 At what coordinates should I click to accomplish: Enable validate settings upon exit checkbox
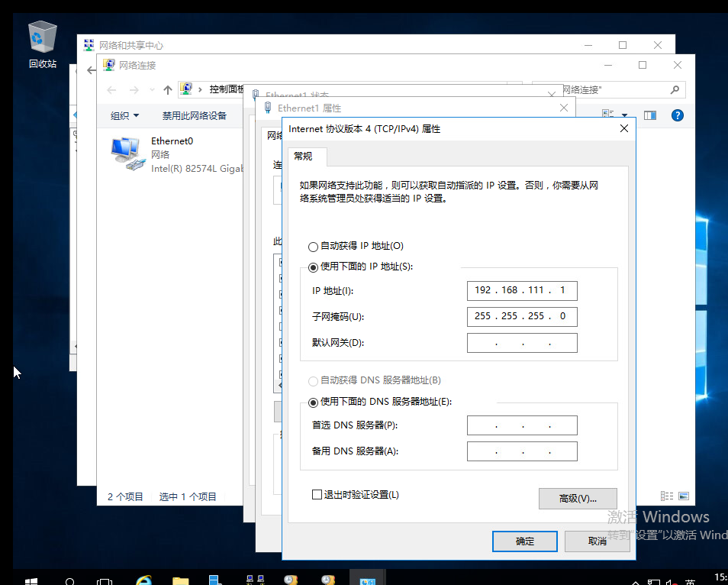pos(317,494)
